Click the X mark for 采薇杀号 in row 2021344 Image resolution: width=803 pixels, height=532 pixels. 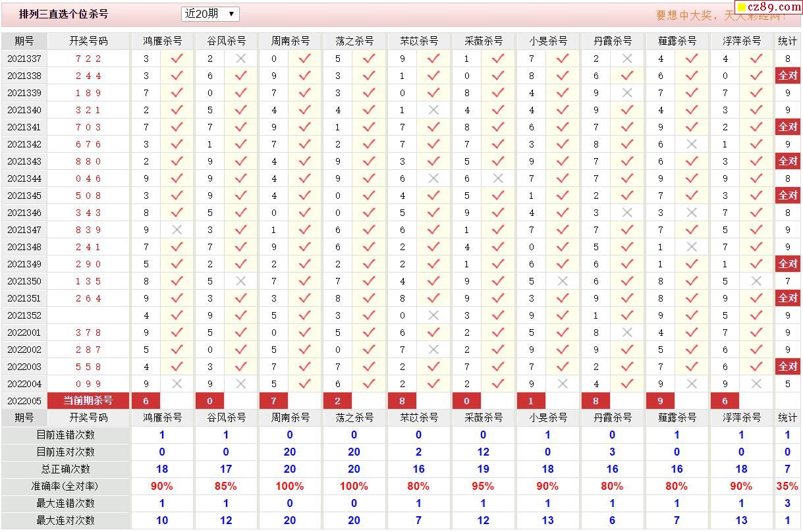498,178
